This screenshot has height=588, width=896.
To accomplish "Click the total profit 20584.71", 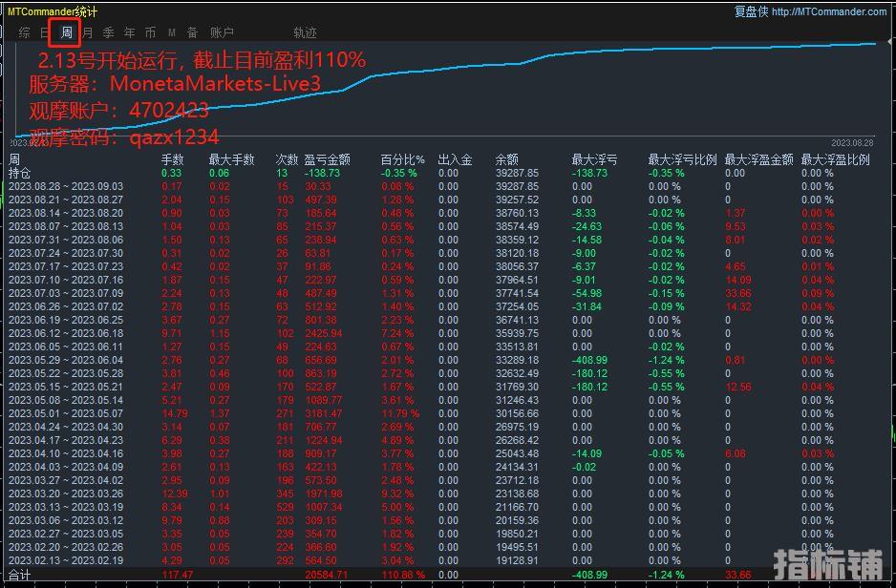I will (327, 575).
